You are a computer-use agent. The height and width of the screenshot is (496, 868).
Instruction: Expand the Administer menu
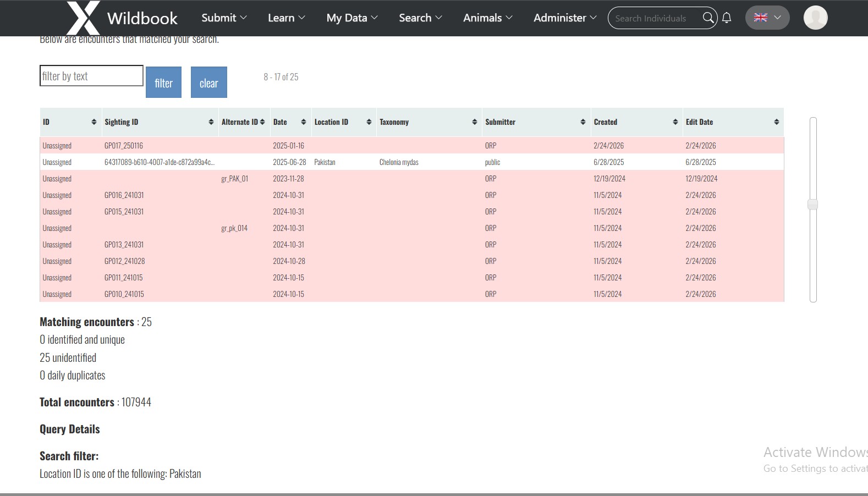click(x=565, y=18)
